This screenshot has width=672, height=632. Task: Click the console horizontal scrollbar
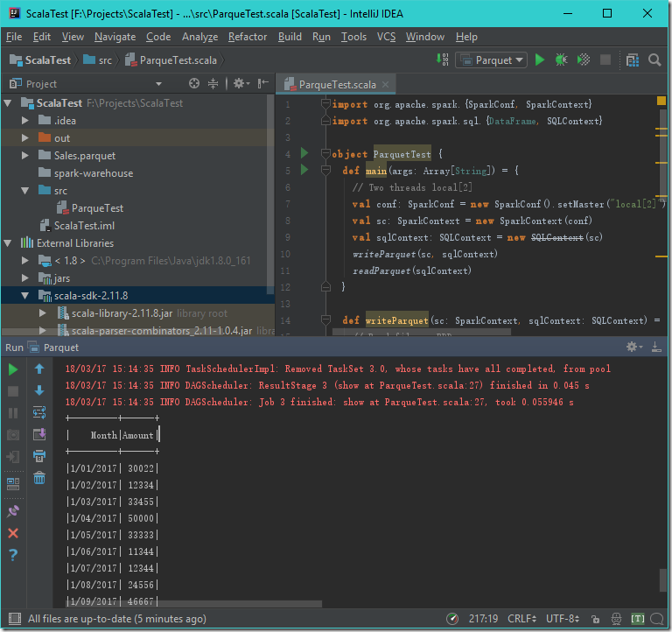click(193, 604)
